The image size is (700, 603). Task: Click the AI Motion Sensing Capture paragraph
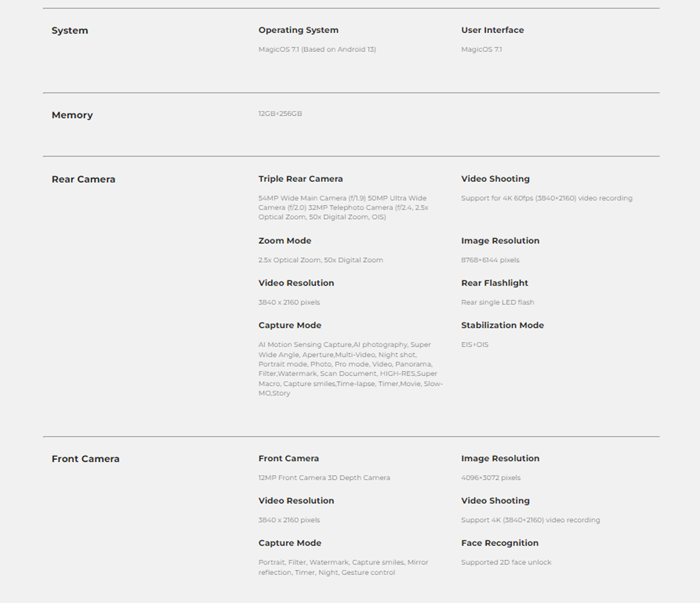click(350, 369)
